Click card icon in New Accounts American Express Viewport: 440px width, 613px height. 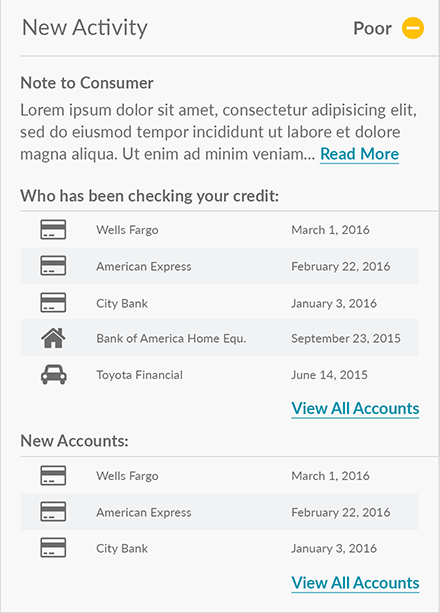(53, 511)
